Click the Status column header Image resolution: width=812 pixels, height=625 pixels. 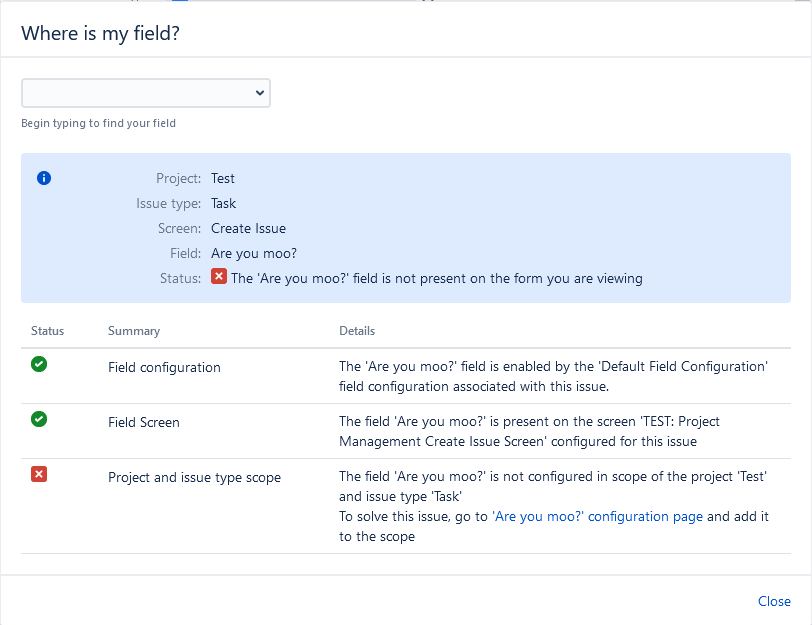coord(47,331)
